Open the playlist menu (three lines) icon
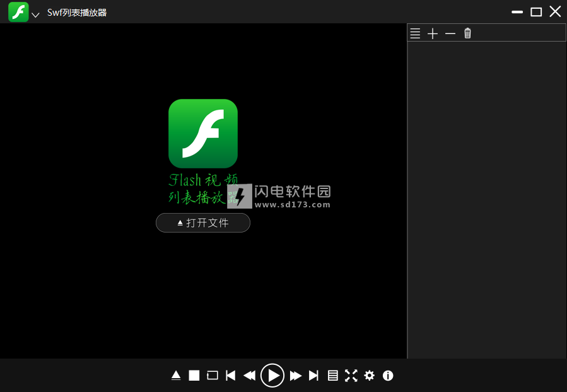This screenshot has height=392, width=567. click(x=415, y=33)
